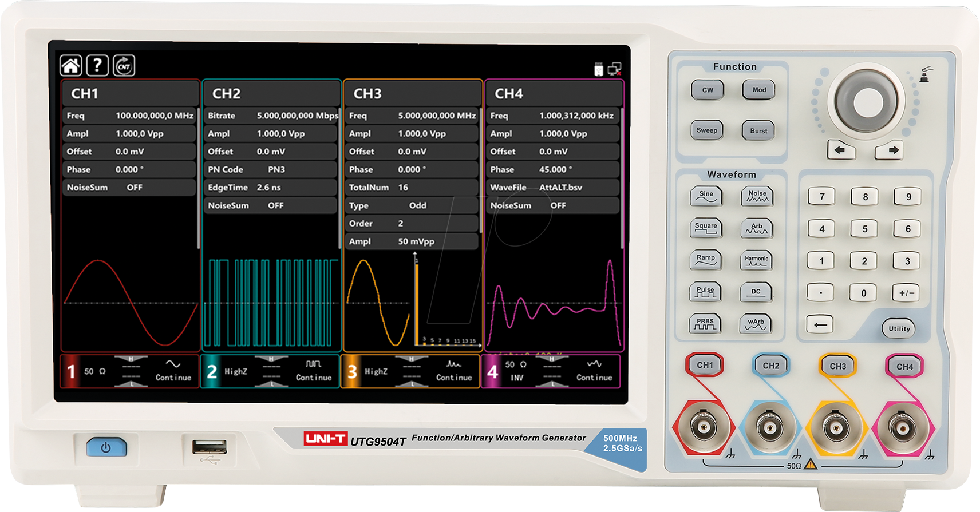
Task: Edit CH1 Freq 100.000,000,0 MHz field
Action: (x=129, y=116)
